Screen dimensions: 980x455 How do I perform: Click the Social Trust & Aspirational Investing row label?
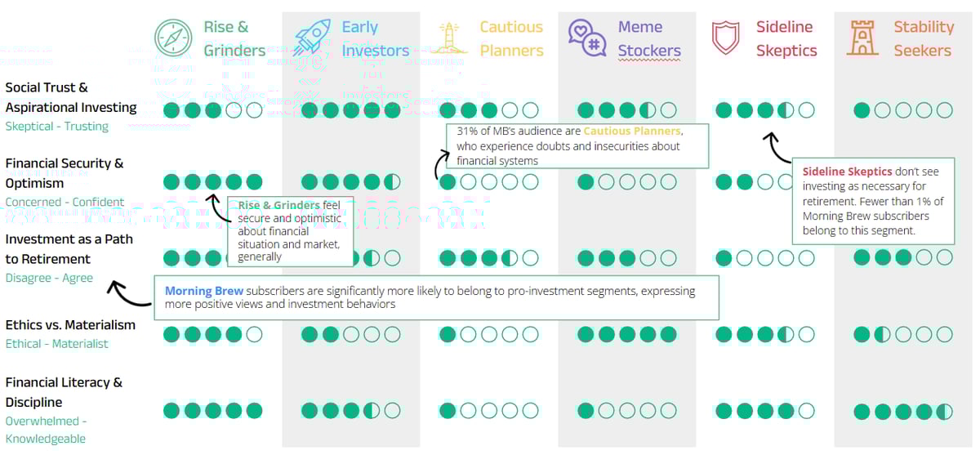coord(71,97)
